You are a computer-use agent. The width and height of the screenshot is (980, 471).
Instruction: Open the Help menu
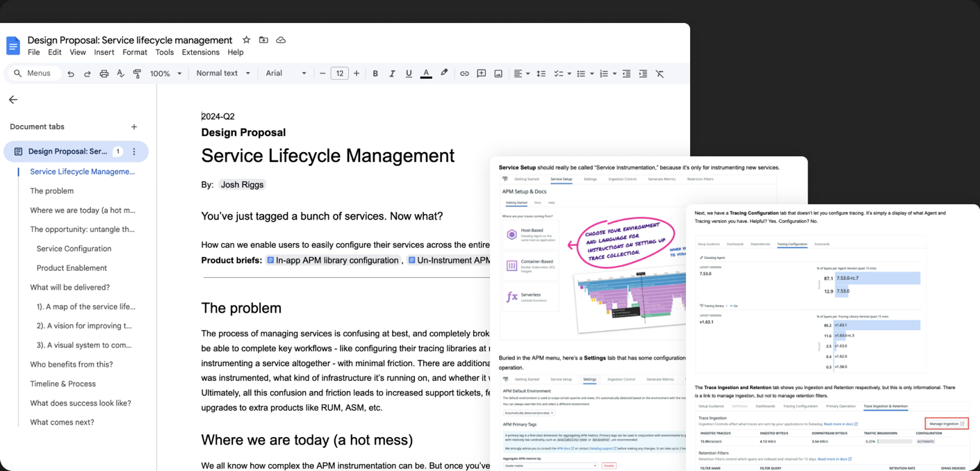point(236,52)
